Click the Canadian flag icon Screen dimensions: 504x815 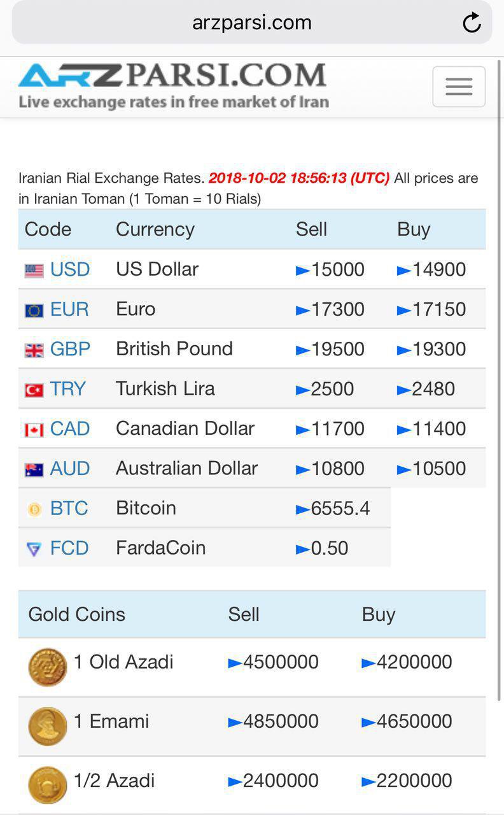pos(34,430)
